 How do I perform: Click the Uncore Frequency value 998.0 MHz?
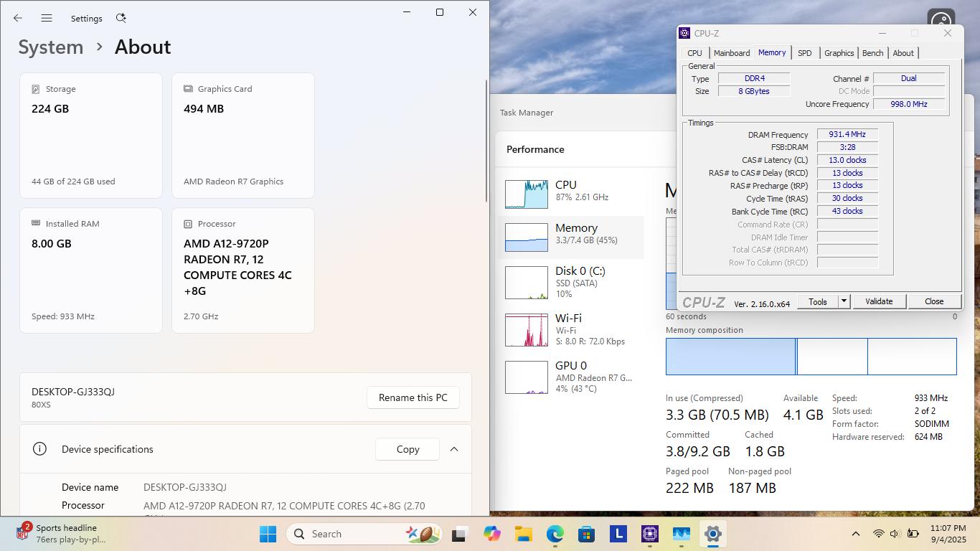(x=908, y=104)
